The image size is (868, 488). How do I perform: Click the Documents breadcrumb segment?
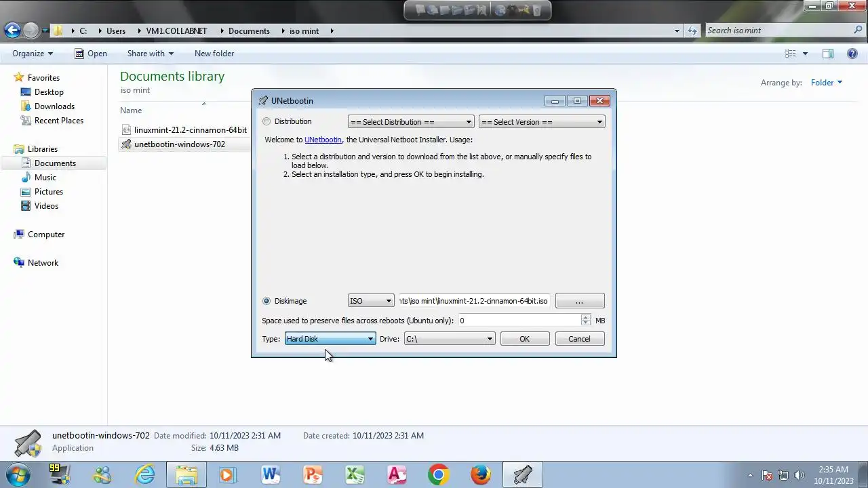point(249,31)
